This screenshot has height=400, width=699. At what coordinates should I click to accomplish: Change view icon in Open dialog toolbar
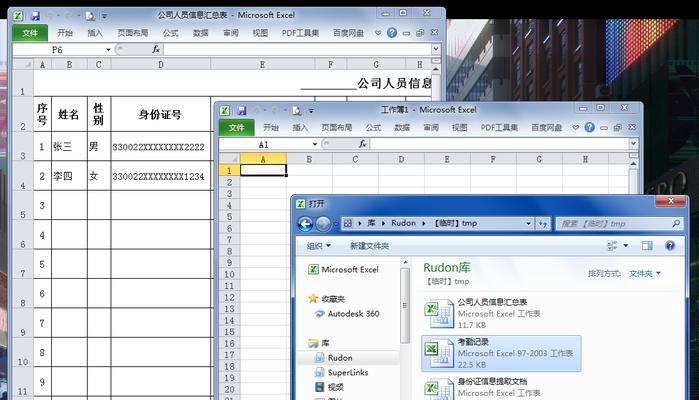pos(612,246)
